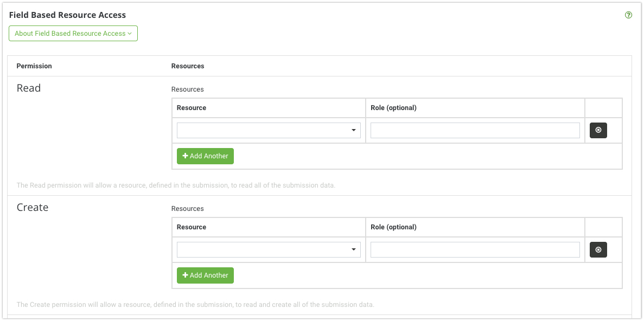644x321 pixels.
Task: Focus the Role field in Create section
Action: tap(475, 249)
